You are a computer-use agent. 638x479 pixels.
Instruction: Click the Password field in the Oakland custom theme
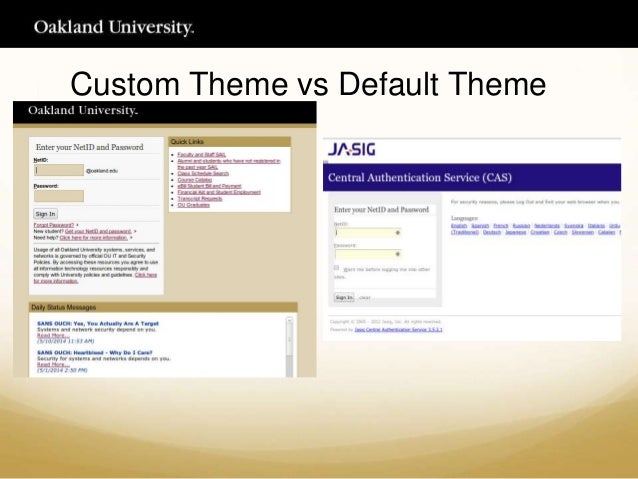[59, 196]
